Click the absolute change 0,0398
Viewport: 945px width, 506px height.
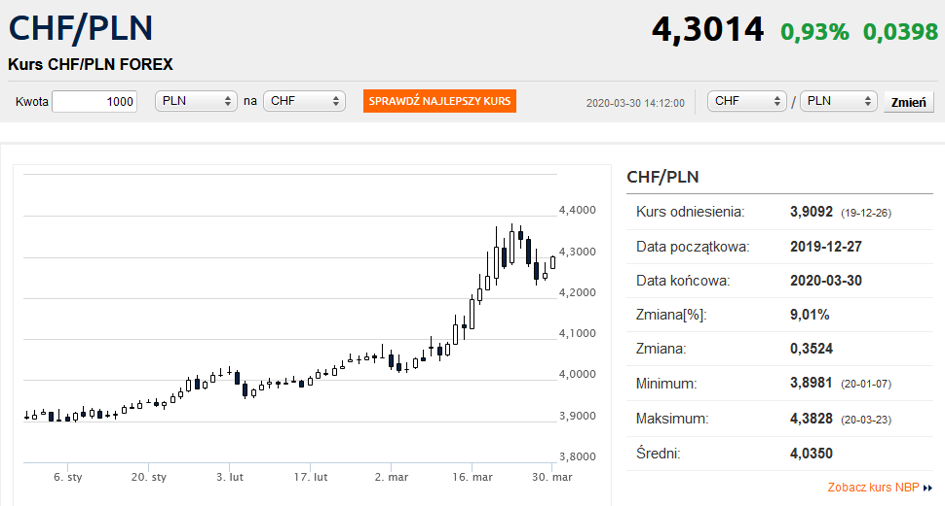[901, 31]
